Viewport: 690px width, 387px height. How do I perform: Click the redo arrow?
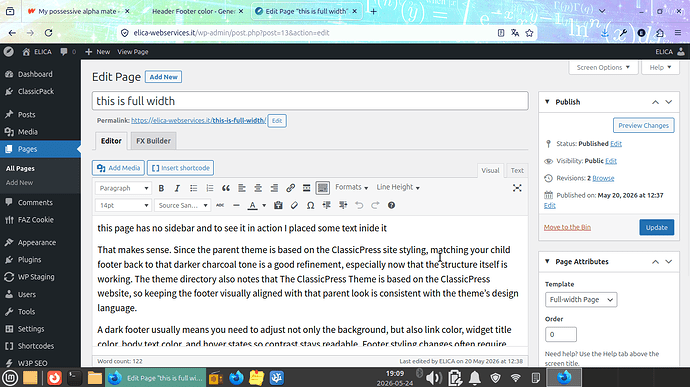tap(375, 205)
